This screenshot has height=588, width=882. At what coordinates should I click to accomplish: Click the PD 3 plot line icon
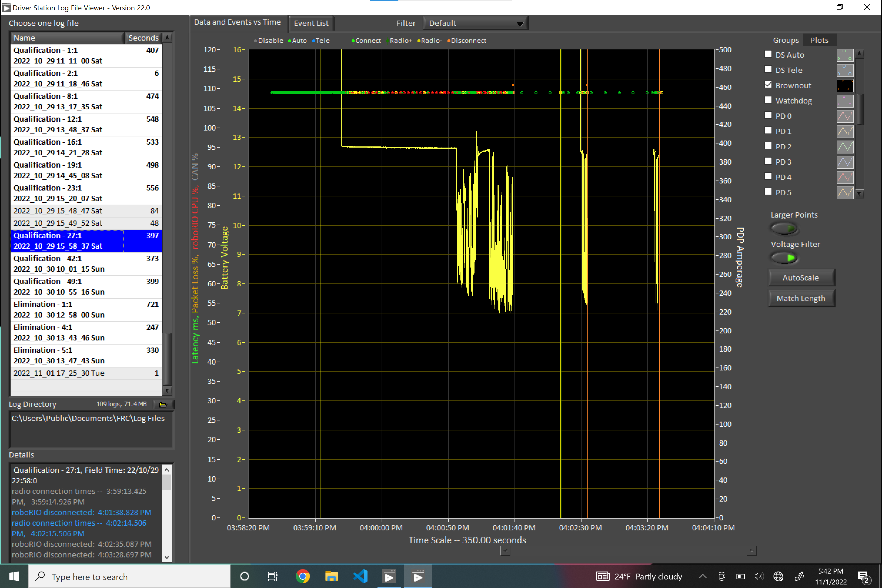point(845,162)
